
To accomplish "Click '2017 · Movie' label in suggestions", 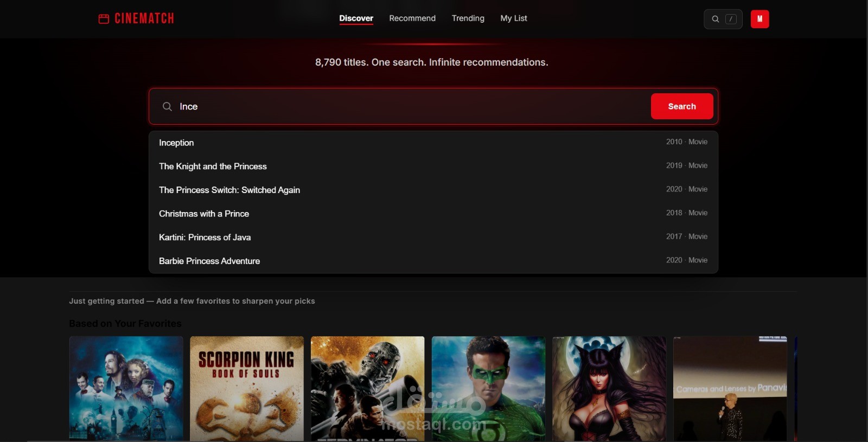I will (687, 236).
